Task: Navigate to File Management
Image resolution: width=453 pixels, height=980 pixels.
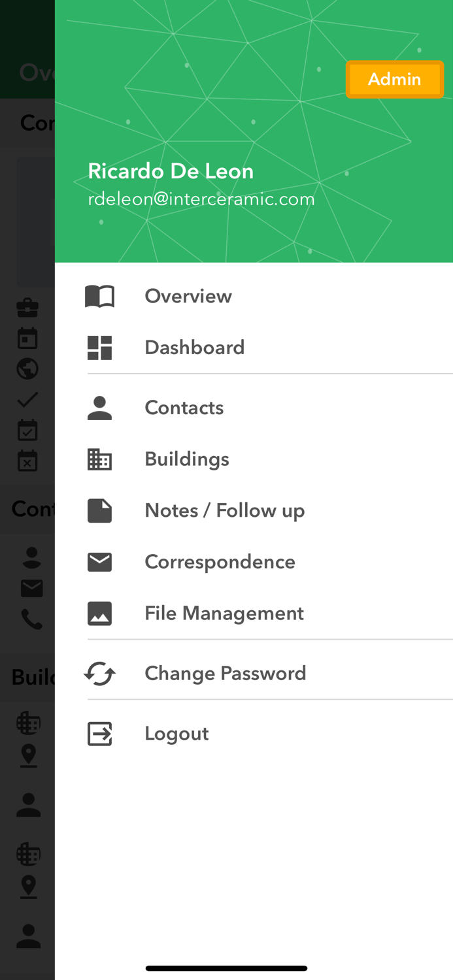Action: click(224, 613)
